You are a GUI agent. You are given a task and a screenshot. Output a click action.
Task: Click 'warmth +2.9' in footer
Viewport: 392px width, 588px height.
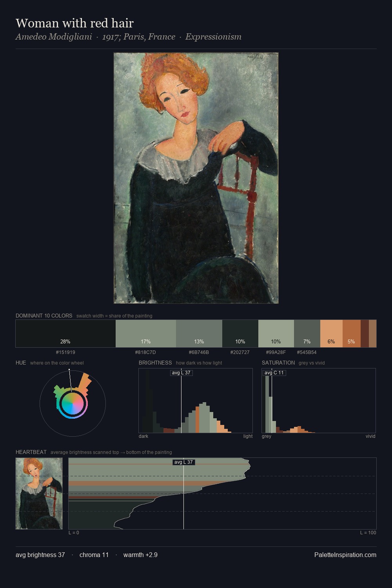[140, 555]
